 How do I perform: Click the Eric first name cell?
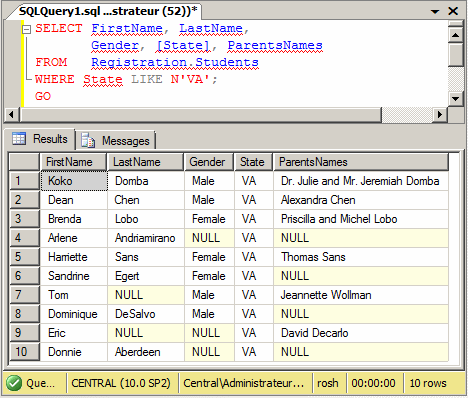[x=74, y=333]
